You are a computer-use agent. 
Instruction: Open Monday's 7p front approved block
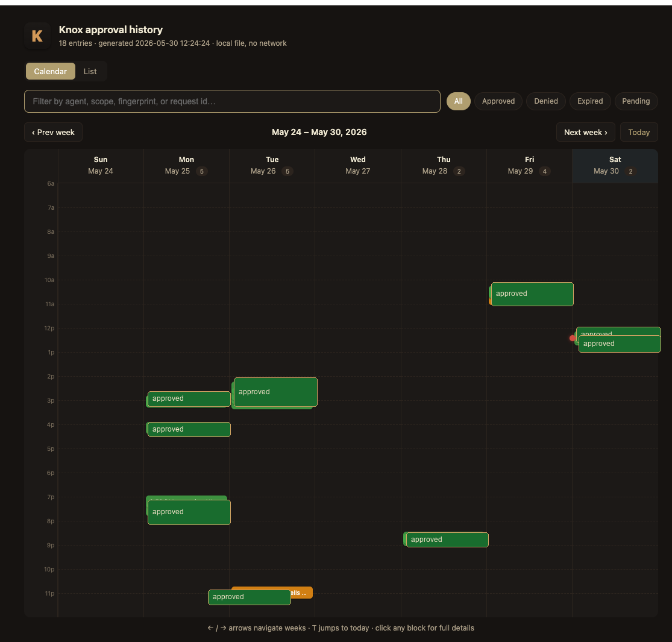tap(189, 512)
